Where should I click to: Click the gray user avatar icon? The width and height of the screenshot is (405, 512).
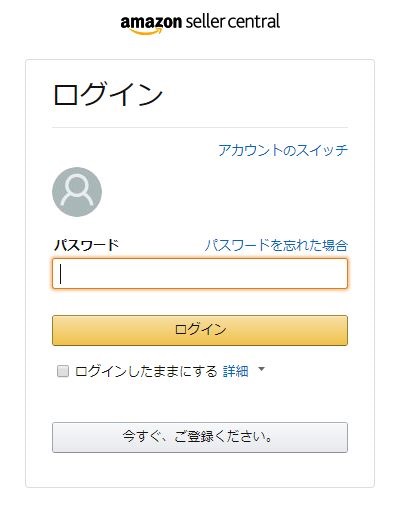77,192
